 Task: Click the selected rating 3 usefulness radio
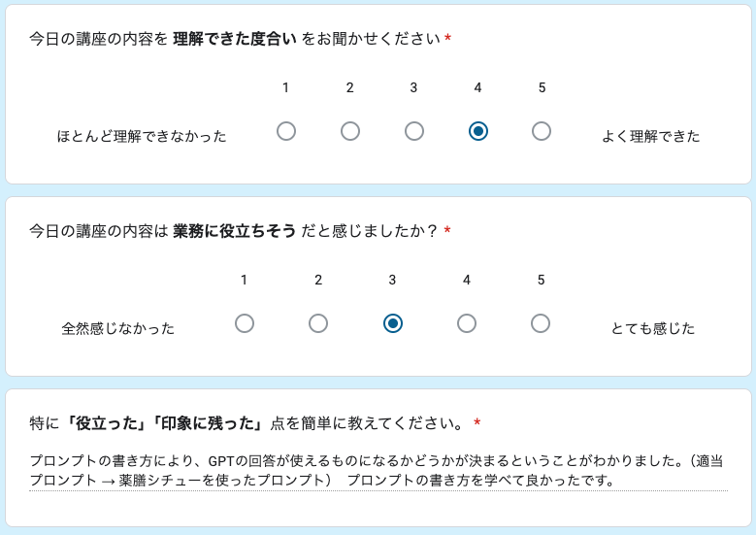pos(392,323)
